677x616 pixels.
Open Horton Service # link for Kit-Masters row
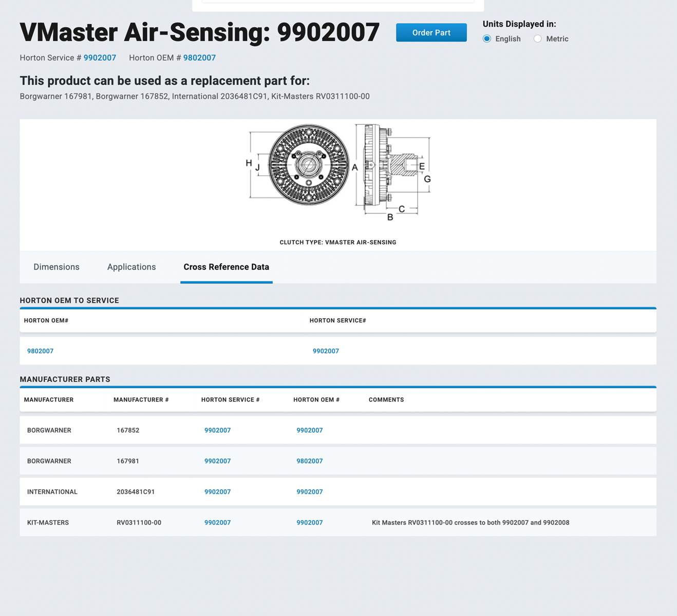[x=217, y=523]
